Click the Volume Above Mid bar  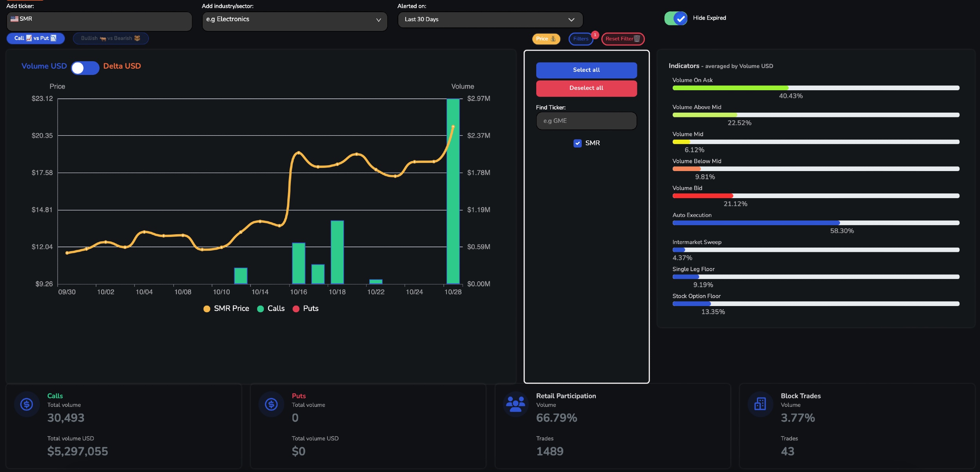pyautogui.click(x=816, y=115)
